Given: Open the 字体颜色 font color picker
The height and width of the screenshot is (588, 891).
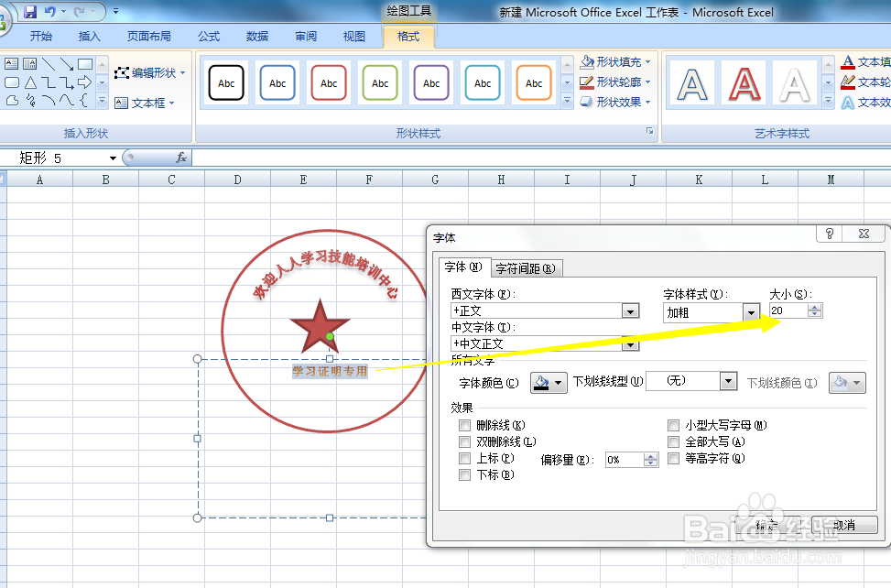Looking at the screenshot, I should (549, 382).
